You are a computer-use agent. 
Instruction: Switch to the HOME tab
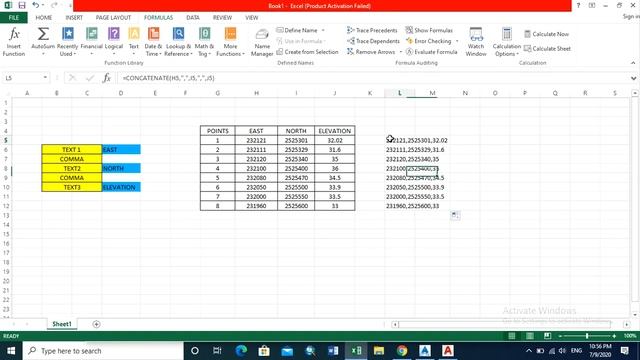point(44,18)
